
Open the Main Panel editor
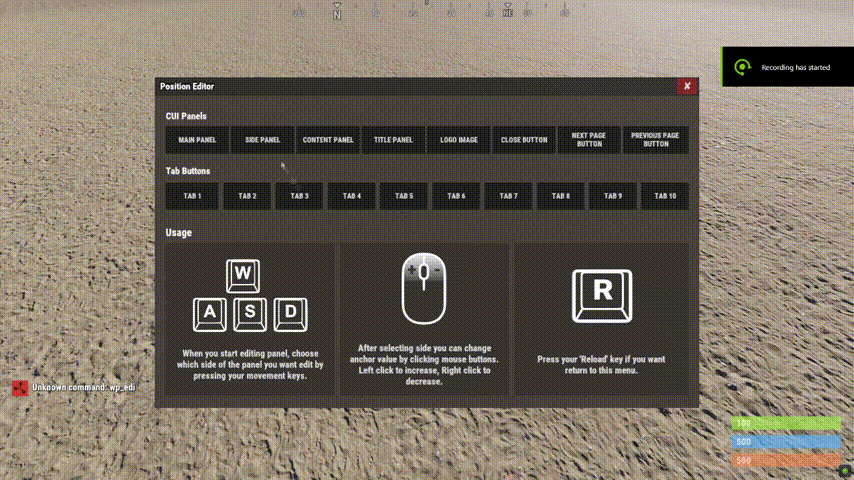[197, 140]
